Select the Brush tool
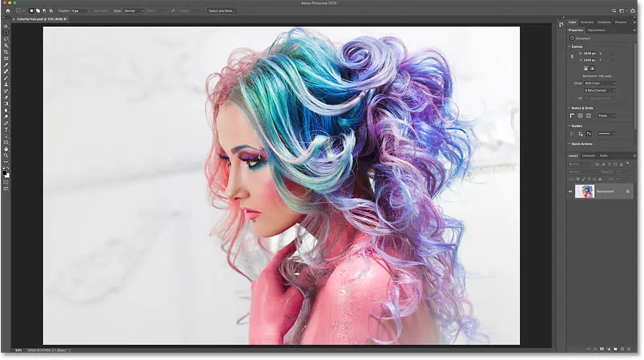 click(6, 78)
